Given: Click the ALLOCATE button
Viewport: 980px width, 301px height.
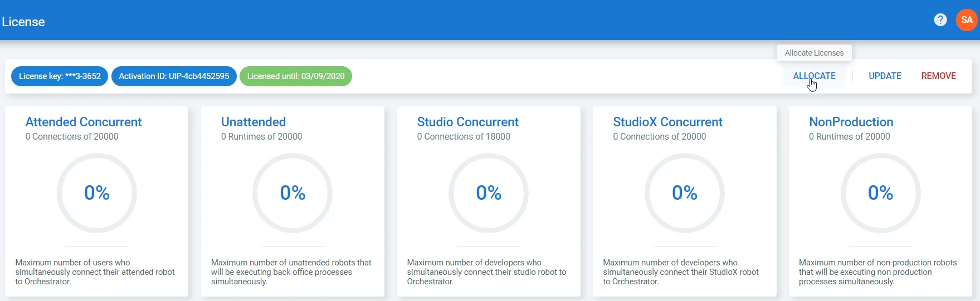Looking at the screenshot, I should click(x=814, y=76).
